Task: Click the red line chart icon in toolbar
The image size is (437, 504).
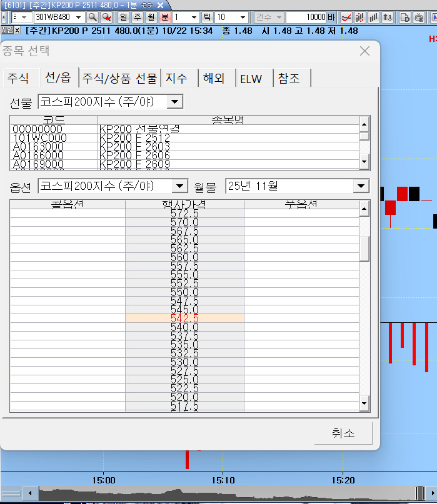Action: click(346, 17)
